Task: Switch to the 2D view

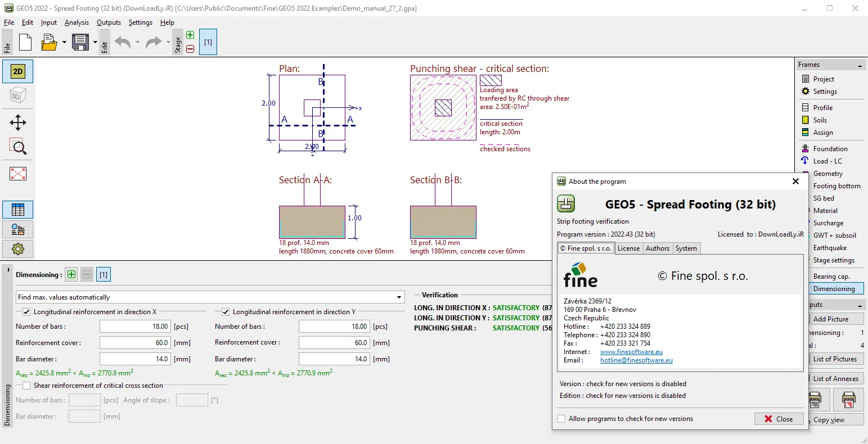Action: tap(18, 71)
